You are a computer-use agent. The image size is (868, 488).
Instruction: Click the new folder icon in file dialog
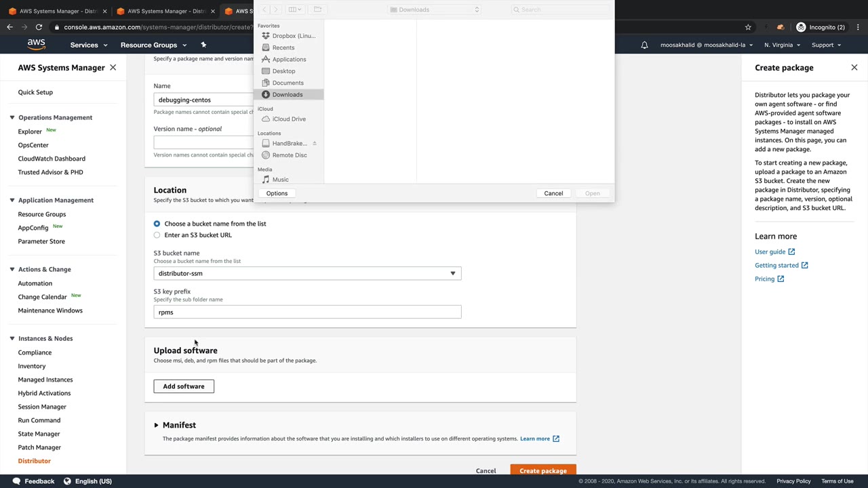click(317, 9)
